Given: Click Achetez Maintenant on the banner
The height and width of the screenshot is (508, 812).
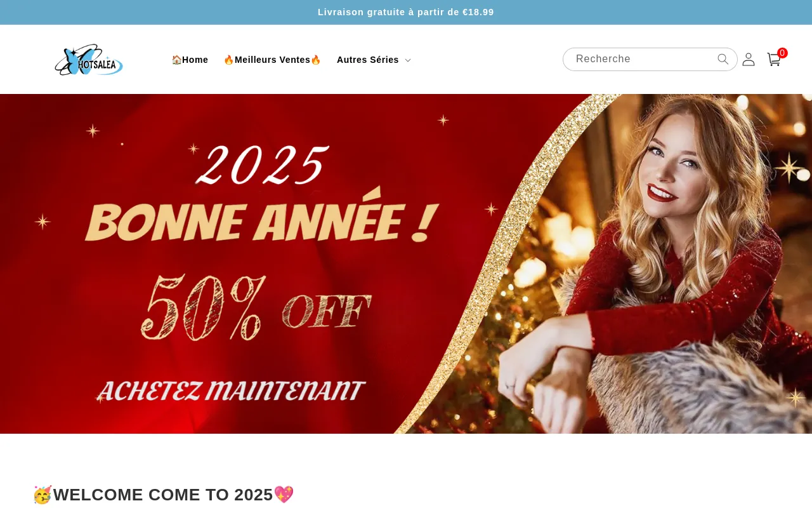Looking at the screenshot, I should (x=231, y=391).
